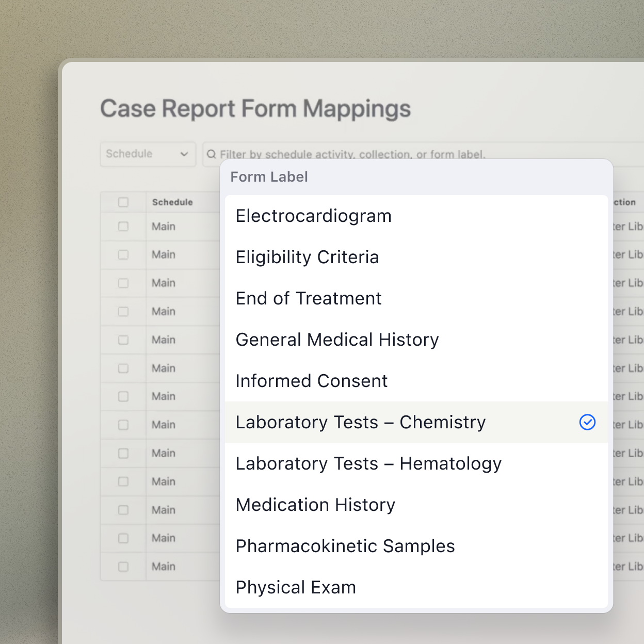Pick Physical Exam at the list bottom
This screenshot has width=644, height=644.
pos(295,587)
